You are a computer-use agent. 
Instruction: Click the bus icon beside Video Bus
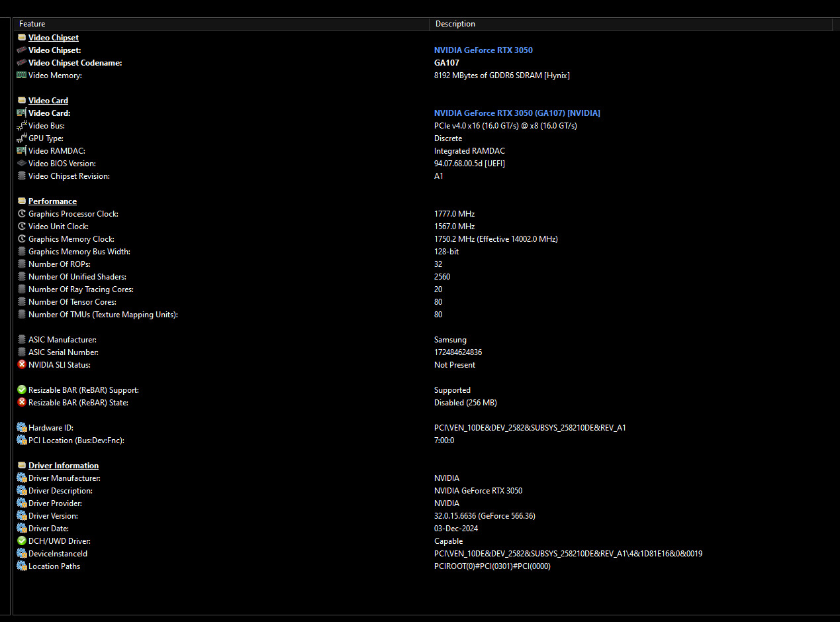point(22,126)
